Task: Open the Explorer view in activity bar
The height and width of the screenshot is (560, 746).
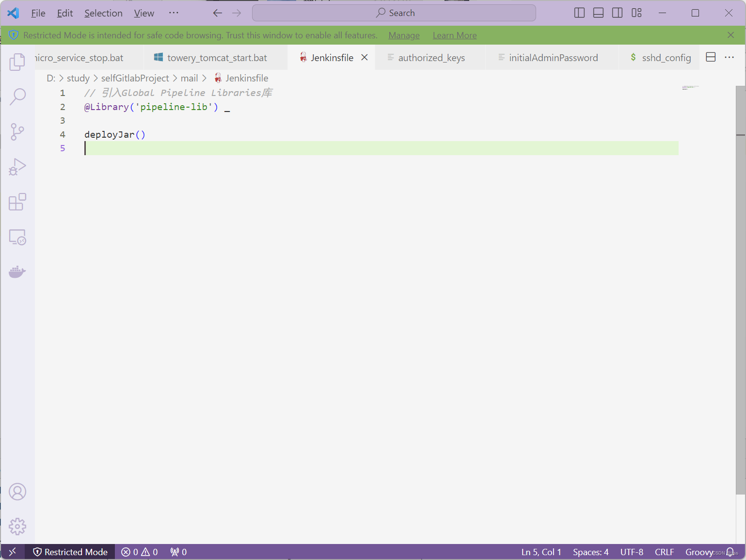Action: coord(17,62)
